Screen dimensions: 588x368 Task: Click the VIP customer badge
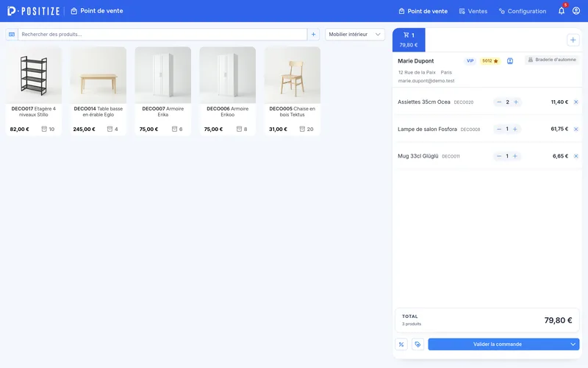click(470, 61)
